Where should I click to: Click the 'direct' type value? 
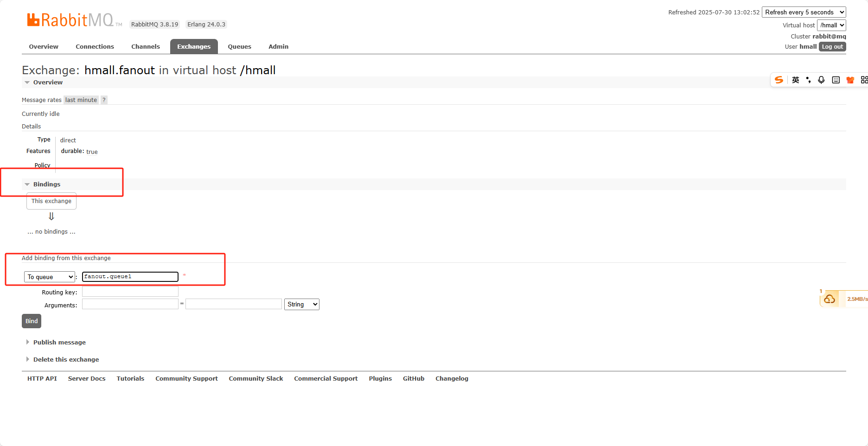click(68, 140)
